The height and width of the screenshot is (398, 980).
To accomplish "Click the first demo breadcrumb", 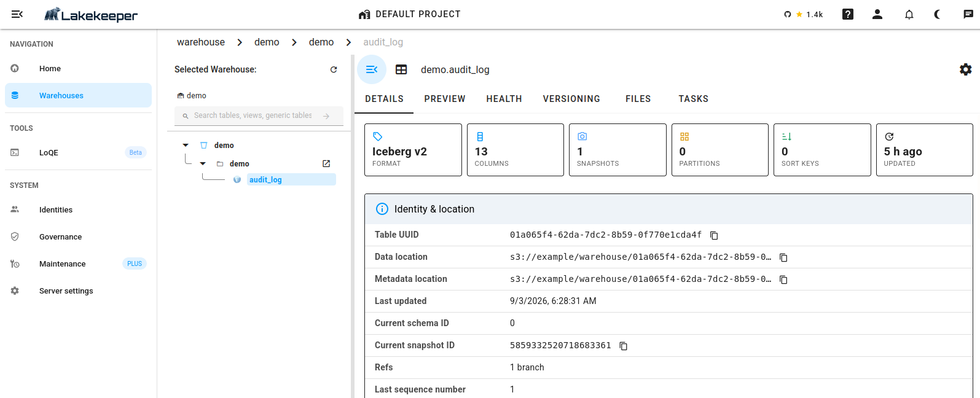I will (267, 42).
